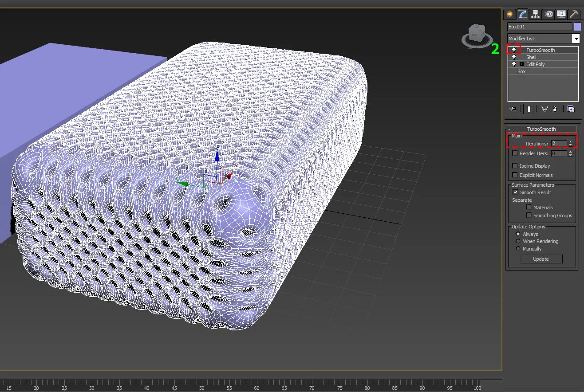The width and height of the screenshot is (584, 392).
Task: Uncheck Smooth Result
Action: [x=515, y=192]
